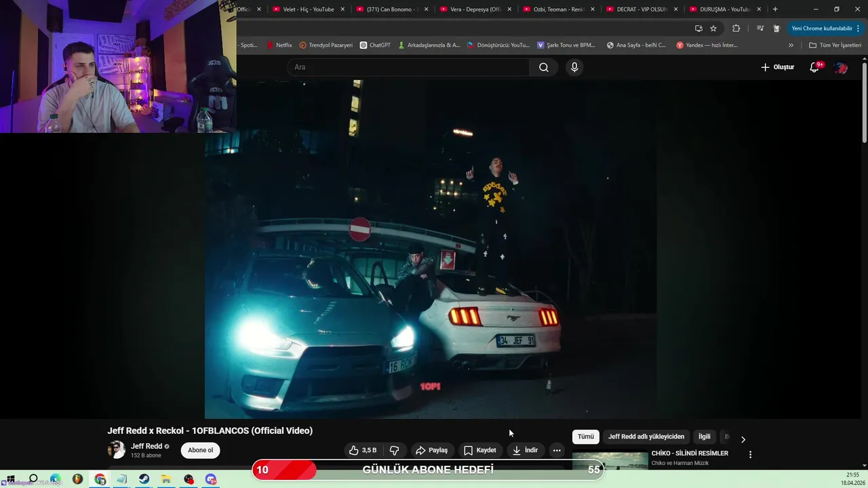Start voice search with microphone icon

coord(574,67)
